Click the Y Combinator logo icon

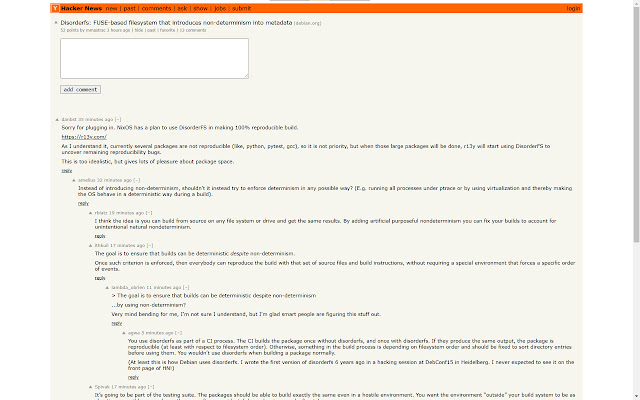[55, 8]
